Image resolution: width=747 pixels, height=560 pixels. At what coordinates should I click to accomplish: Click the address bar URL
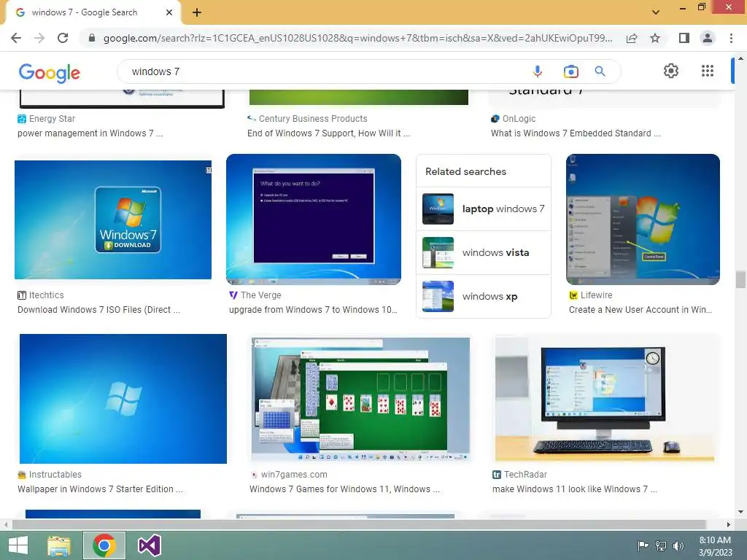pyautogui.click(x=357, y=38)
